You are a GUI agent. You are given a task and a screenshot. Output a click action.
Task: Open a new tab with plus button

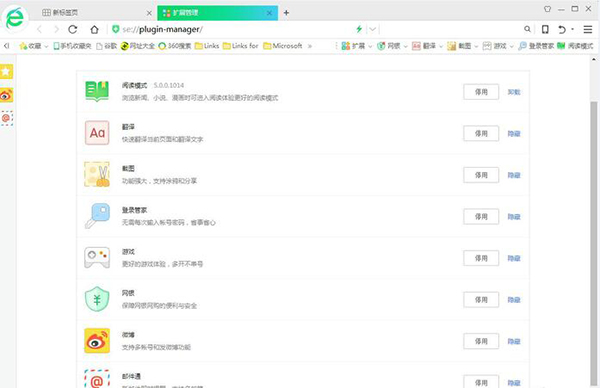click(286, 13)
